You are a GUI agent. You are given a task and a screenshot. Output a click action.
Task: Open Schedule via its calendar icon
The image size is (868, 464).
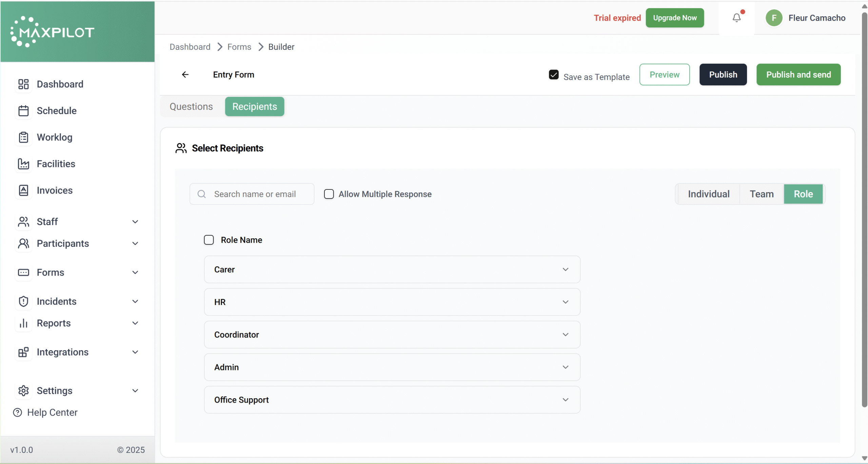point(23,111)
